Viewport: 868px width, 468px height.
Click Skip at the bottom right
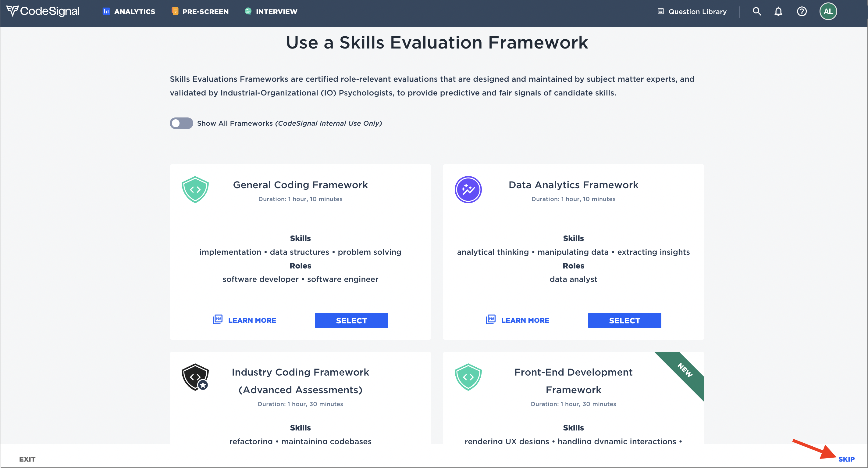pyautogui.click(x=846, y=459)
